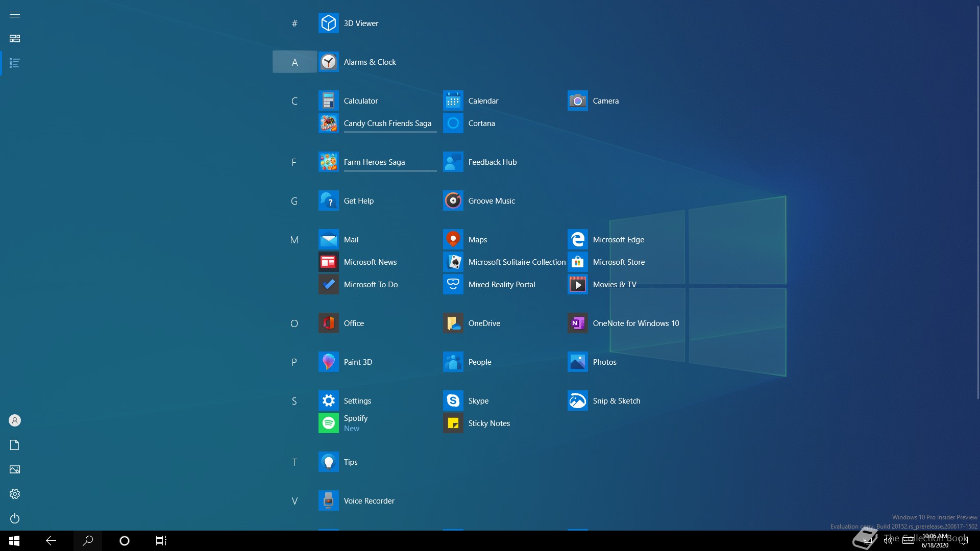
Task: Click the all apps vertical scrollbar
Action: 977,202
